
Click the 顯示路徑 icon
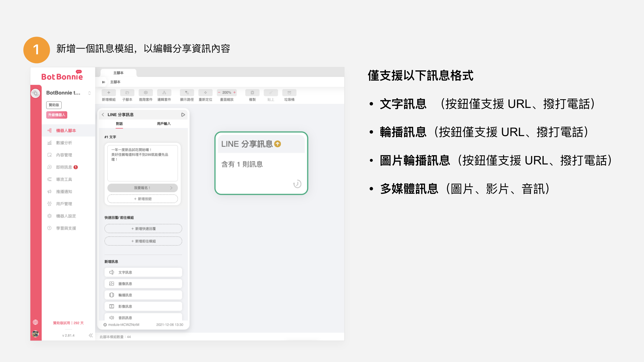point(187,93)
